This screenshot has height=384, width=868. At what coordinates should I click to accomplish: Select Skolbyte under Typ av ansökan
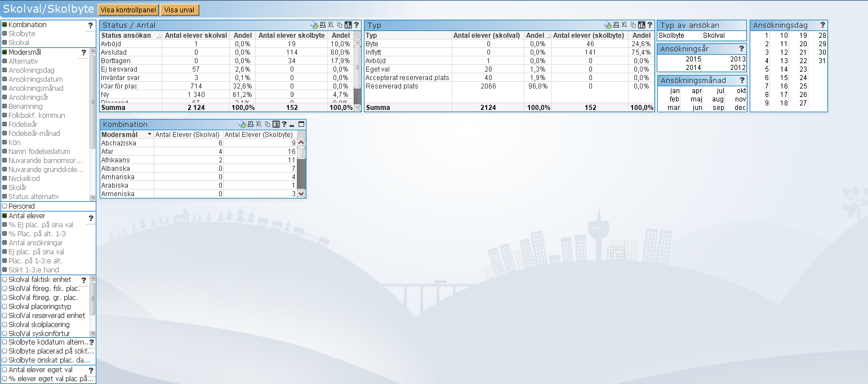[679, 36]
